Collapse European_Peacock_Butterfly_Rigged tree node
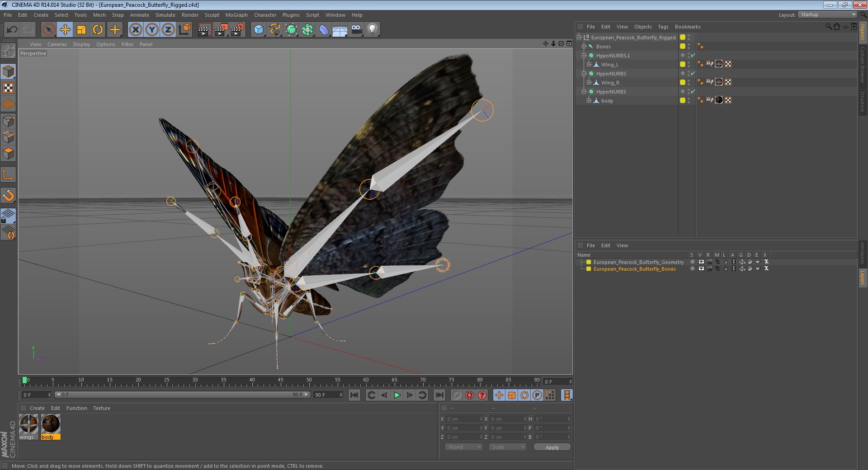The image size is (868, 470). click(x=579, y=38)
